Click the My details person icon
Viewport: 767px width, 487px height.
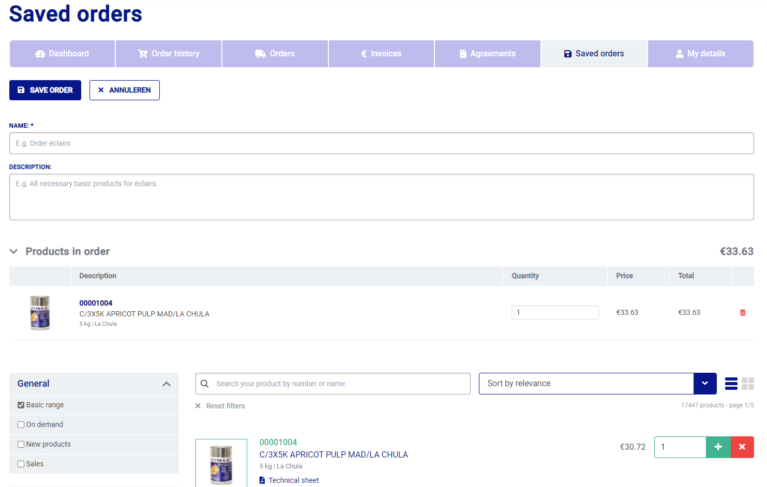click(x=679, y=54)
